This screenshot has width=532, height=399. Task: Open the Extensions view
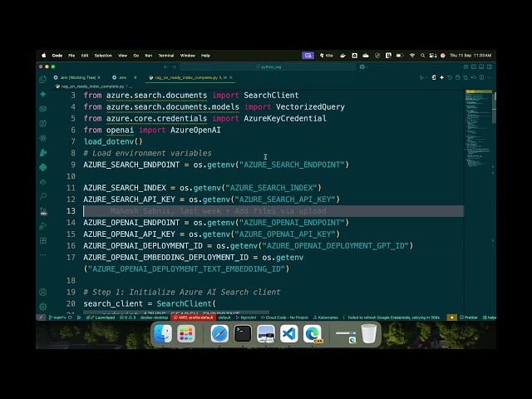pyautogui.click(x=43, y=240)
